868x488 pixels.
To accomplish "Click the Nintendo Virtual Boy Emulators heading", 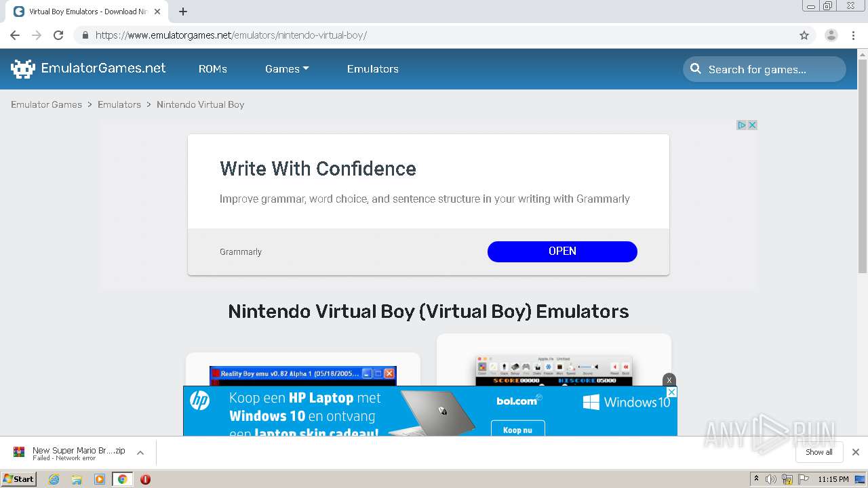I will [x=429, y=311].
